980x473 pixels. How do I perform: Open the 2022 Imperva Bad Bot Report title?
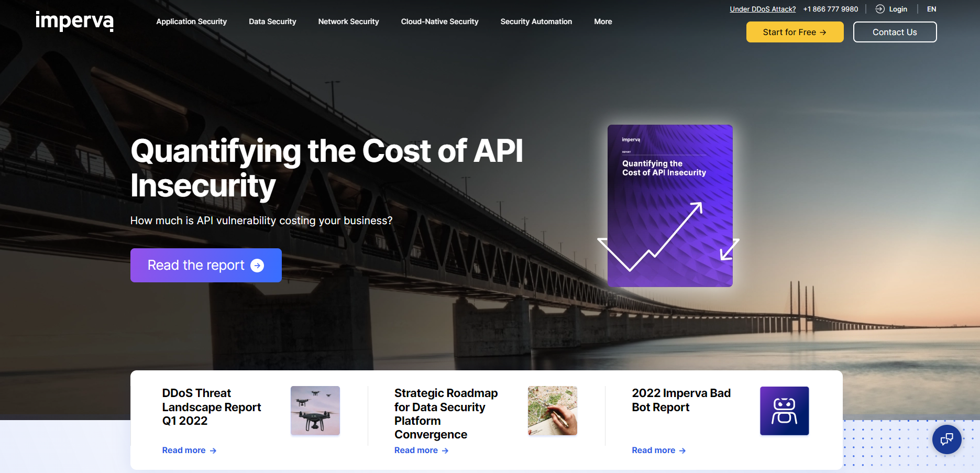[x=681, y=400]
